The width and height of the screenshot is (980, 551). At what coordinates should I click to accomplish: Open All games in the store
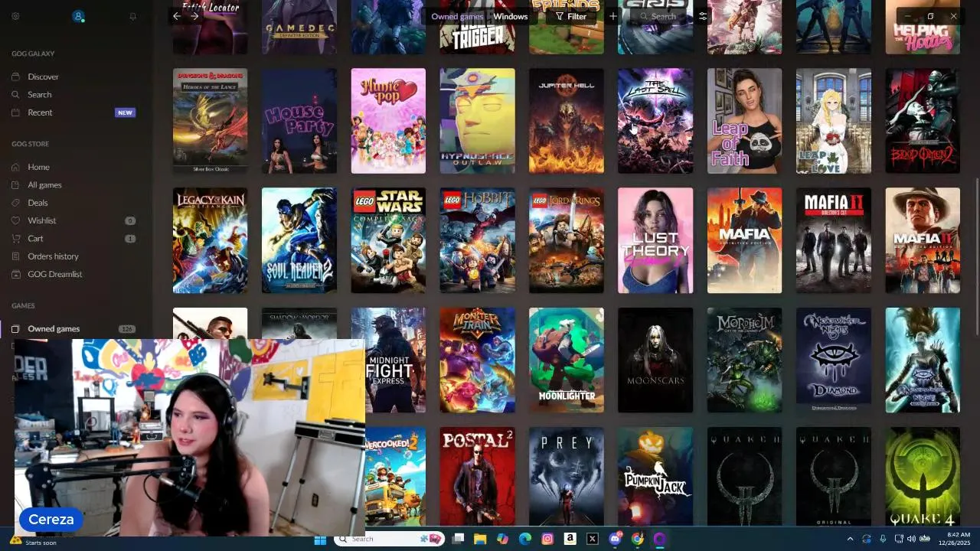pos(44,184)
